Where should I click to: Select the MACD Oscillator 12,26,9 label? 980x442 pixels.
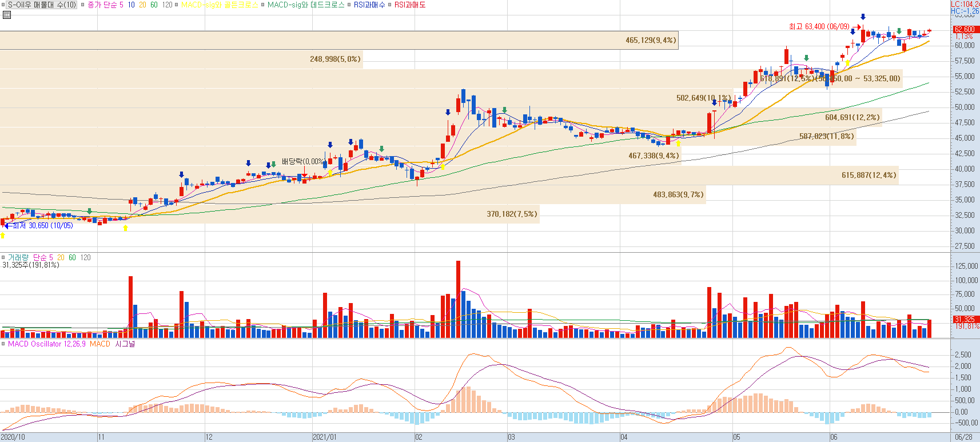[x=47, y=344]
